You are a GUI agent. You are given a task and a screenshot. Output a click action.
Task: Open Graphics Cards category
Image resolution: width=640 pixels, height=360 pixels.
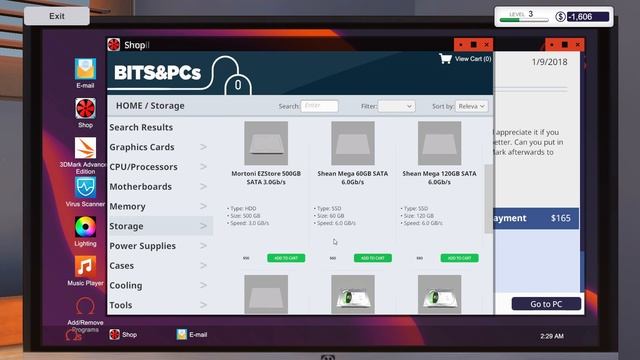[159, 147]
